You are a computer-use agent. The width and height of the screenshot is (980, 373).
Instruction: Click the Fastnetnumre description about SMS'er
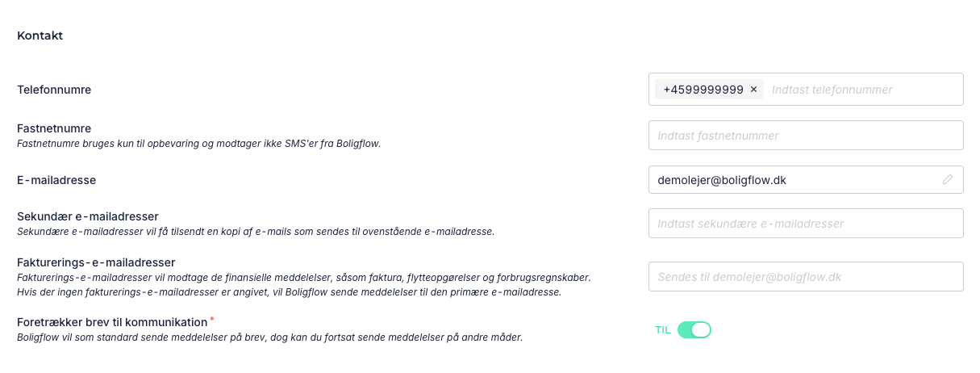pyautogui.click(x=198, y=144)
